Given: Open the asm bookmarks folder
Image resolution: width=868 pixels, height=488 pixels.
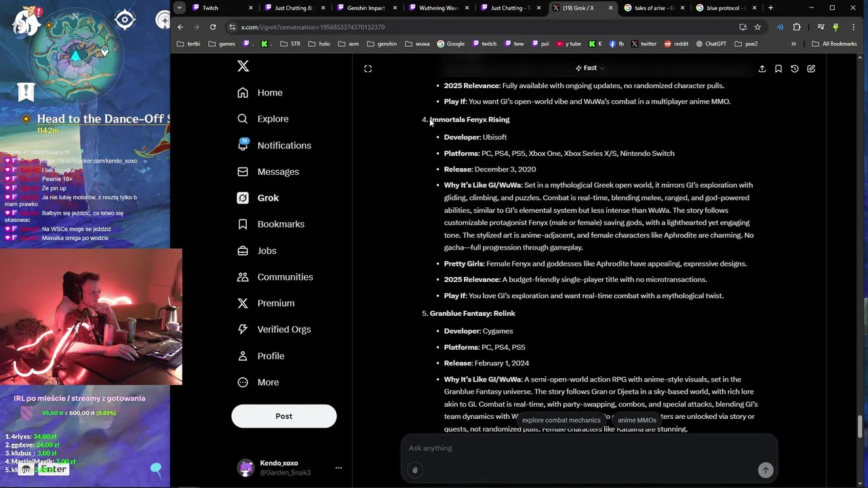Looking at the screenshot, I should [x=348, y=44].
